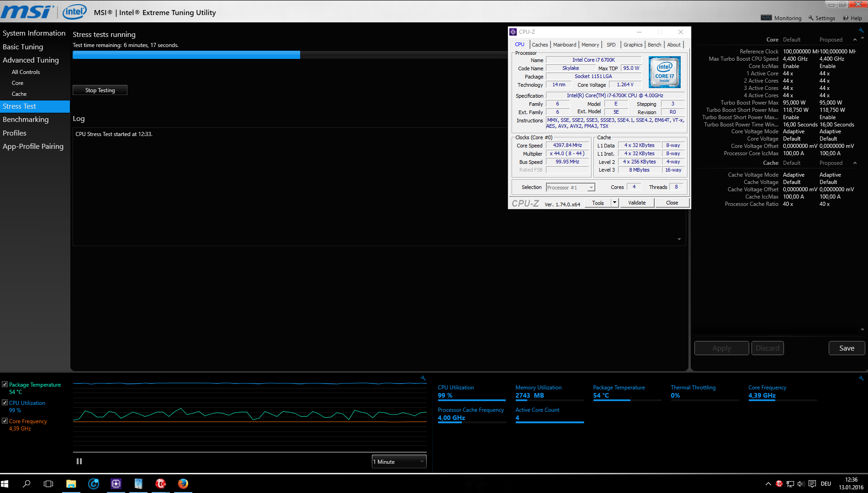Click wrench icon above the monitoring graph

pyautogui.click(x=423, y=378)
